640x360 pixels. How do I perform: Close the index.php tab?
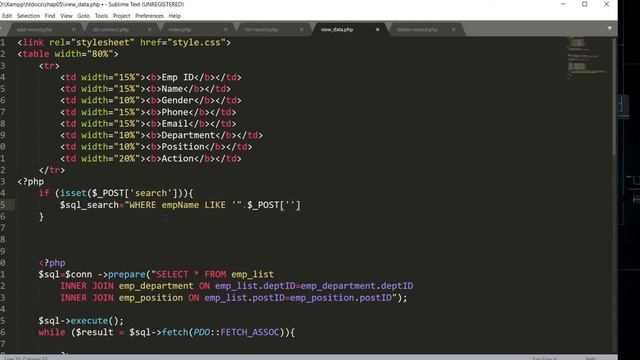(x=225, y=29)
